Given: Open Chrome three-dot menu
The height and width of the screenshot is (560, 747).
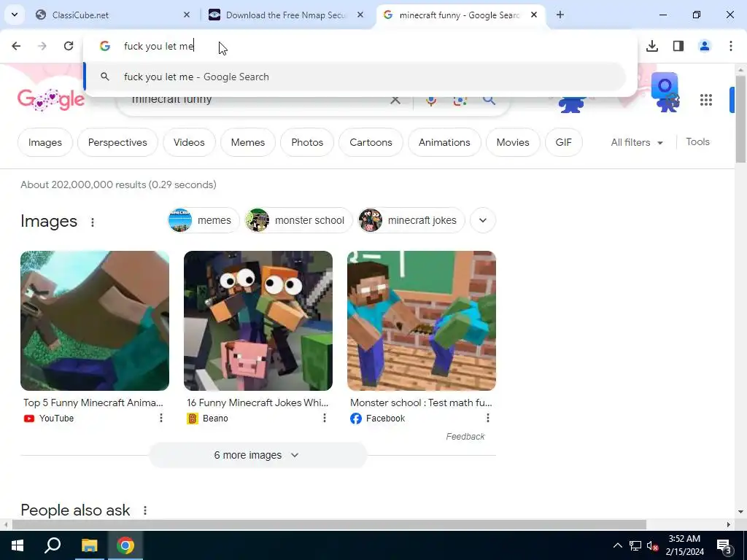Looking at the screenshot, I should [731, 46].
